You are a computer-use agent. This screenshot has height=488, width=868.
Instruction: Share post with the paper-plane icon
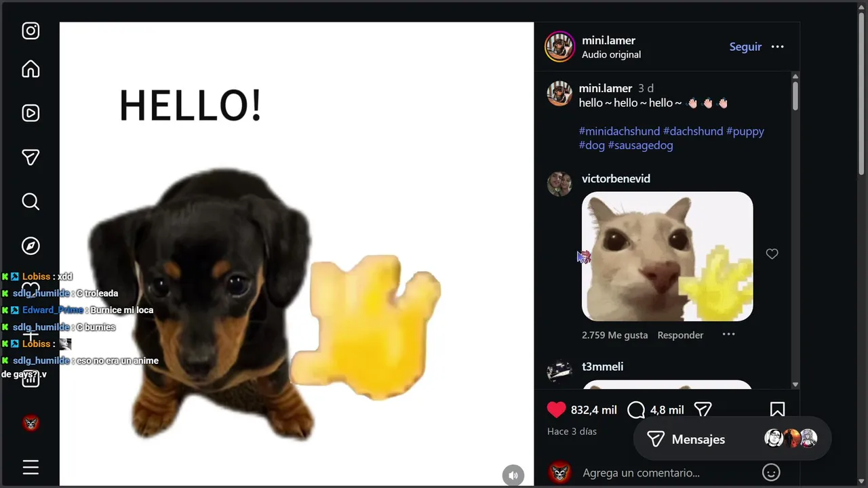pyautogui.click(x=703, y=409)
